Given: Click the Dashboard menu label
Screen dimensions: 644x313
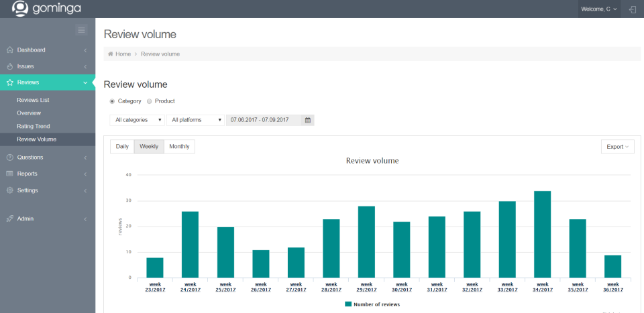Looking at the screenshot, I should 32,50.
